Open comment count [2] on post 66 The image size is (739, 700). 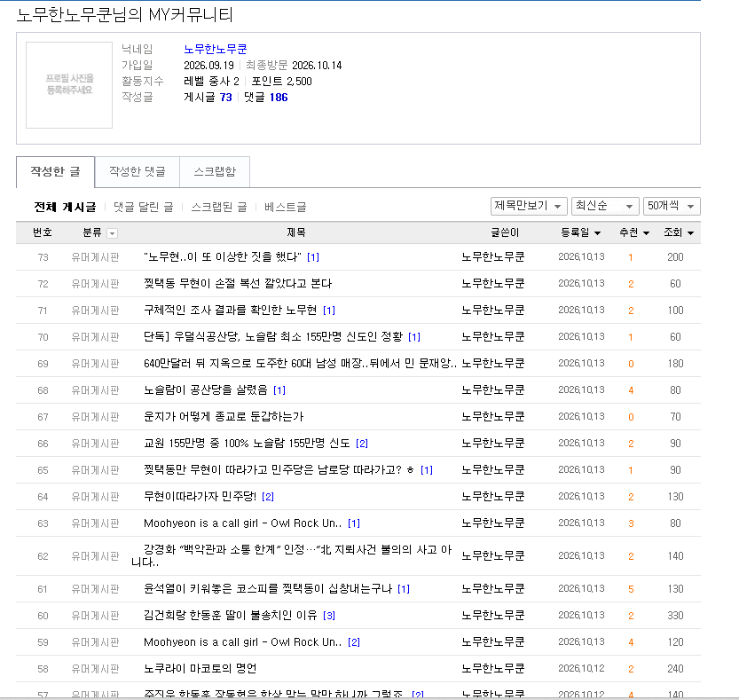click(362, 443)
